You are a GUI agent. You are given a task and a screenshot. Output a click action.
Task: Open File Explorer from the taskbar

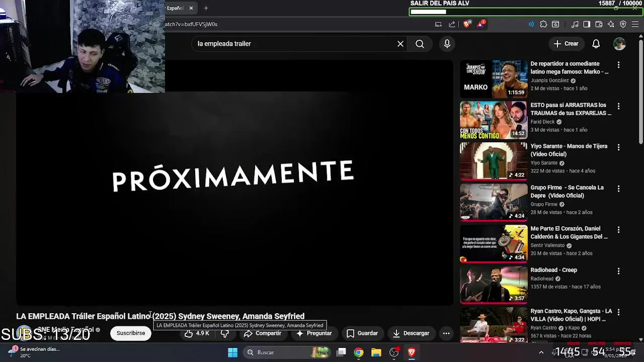click(x=376, y=352)
